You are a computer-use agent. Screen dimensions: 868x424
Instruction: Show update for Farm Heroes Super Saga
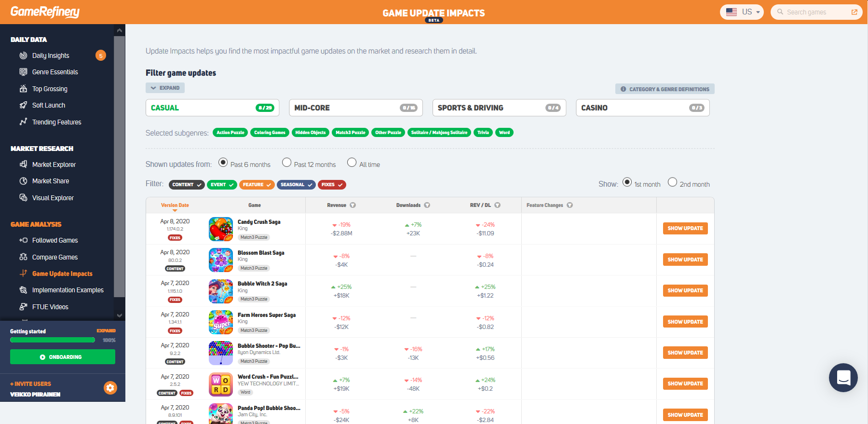pyautogui.click(x=685, y=322)
